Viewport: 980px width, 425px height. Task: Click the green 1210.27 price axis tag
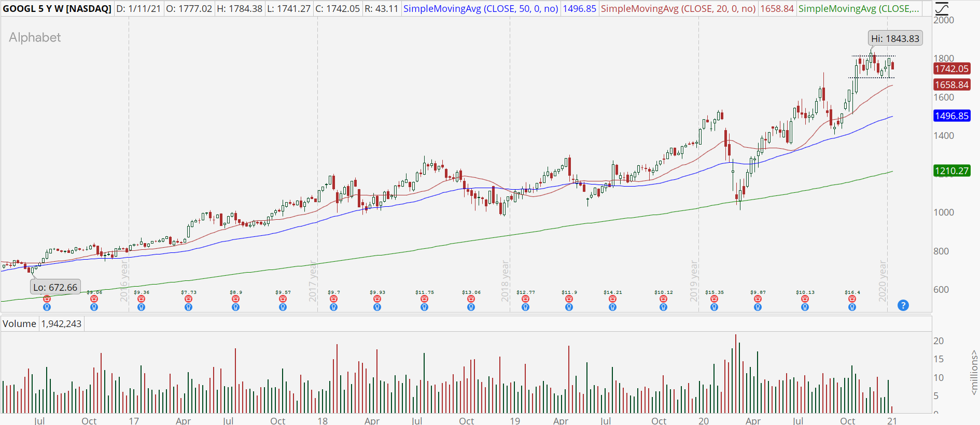click(x=952, y=171)
